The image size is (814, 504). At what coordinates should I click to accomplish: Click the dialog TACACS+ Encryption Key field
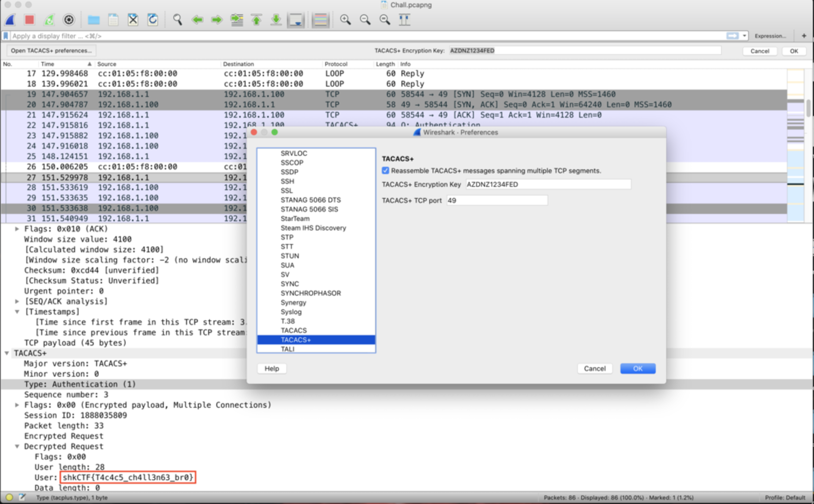click(548, 184)
